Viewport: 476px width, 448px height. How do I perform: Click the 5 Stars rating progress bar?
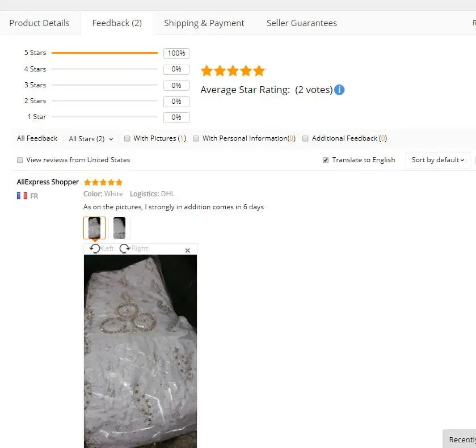pos(104,53)
